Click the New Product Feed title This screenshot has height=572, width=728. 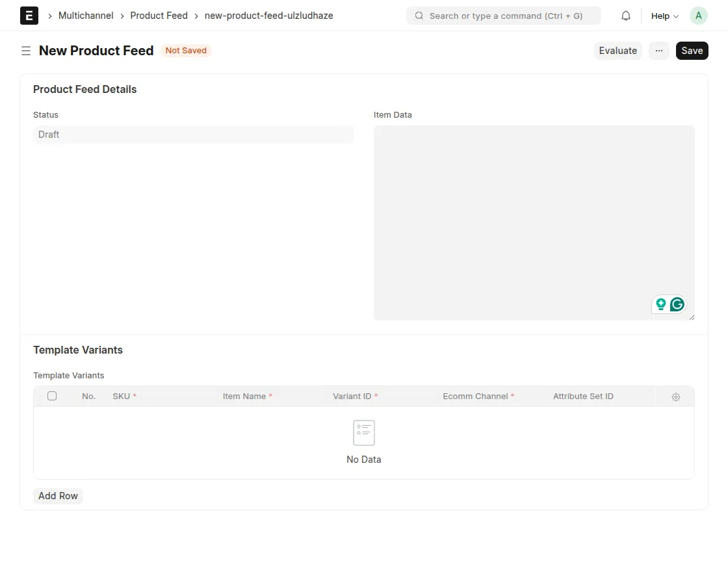coord(96,51)
